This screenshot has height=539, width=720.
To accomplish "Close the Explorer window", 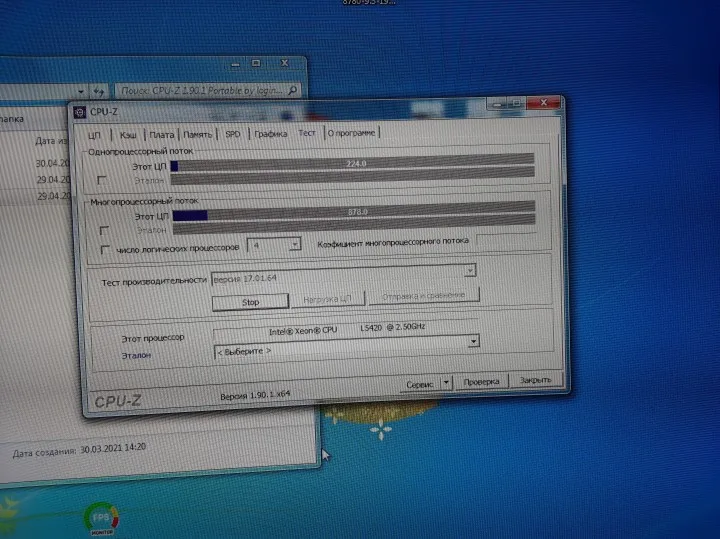I will 284,62.
